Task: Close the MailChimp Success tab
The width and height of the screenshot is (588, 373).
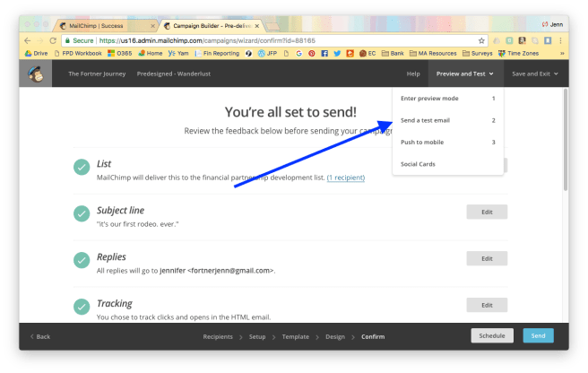Action: 152,26
